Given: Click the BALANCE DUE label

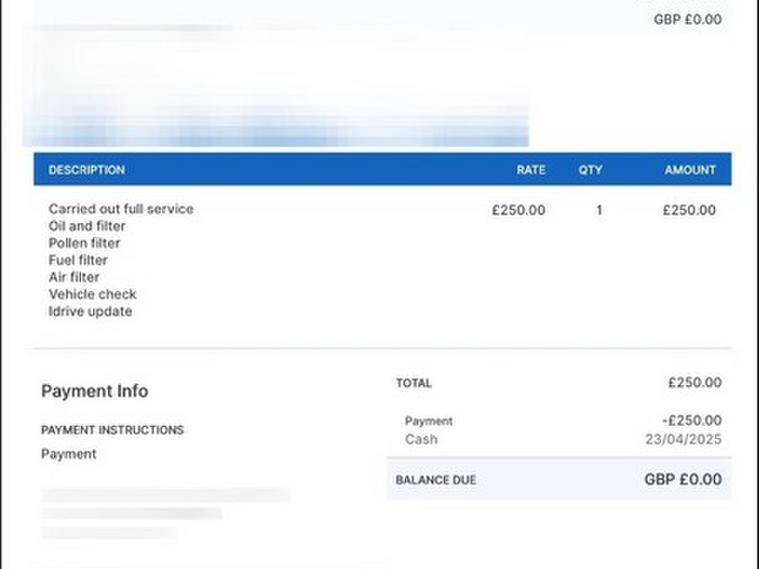Looking at the screenshot, I should tap(436, 480).
